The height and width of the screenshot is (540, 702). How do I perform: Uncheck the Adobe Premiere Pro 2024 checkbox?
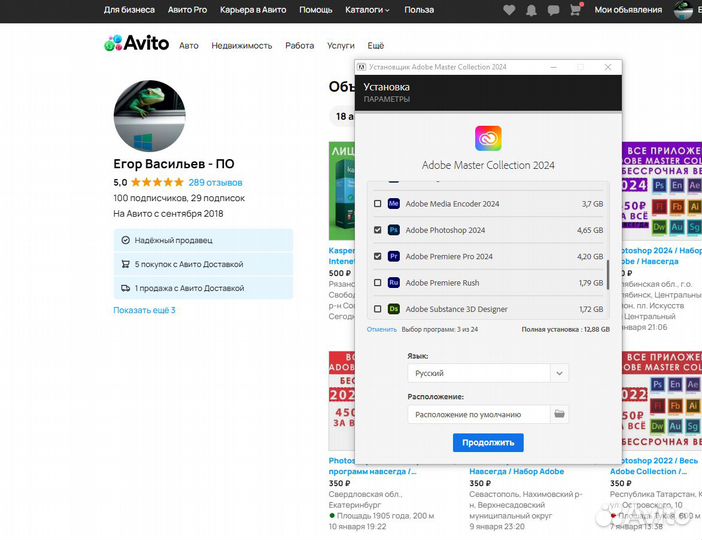[x=377, y=257]
